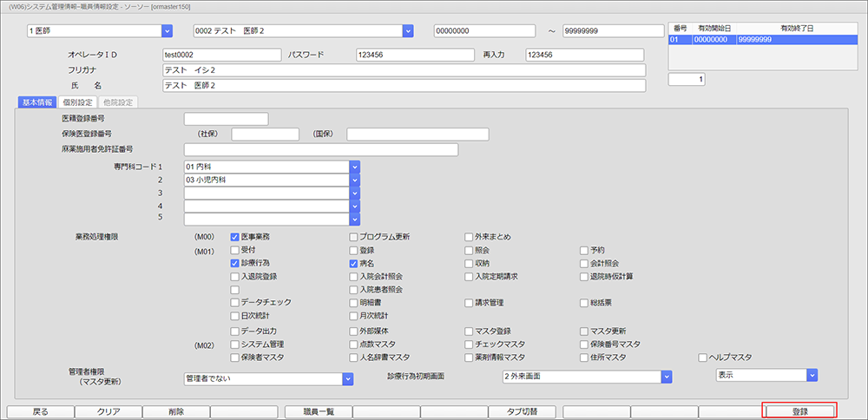Click the 社保 registration number field

click(x=265, y=135)
